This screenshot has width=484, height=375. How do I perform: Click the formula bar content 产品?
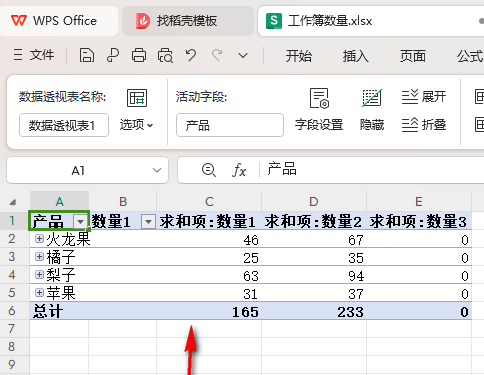tap(282, 169)
